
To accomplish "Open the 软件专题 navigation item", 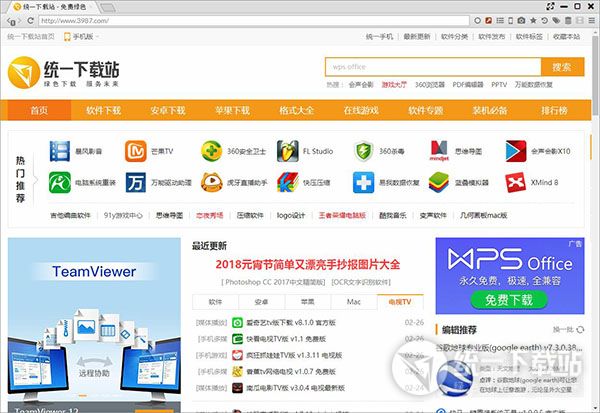I will pyautogui.click(x=425, y=110).
